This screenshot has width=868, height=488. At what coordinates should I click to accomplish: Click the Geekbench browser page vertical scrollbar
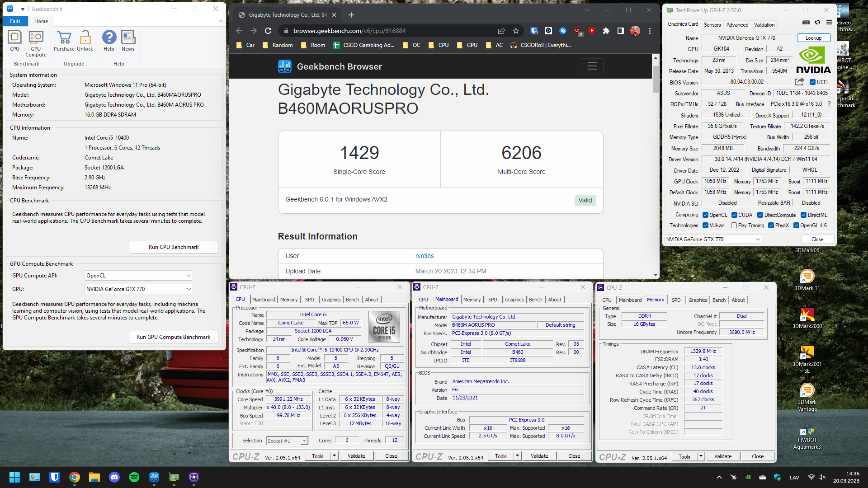(656, 79)
